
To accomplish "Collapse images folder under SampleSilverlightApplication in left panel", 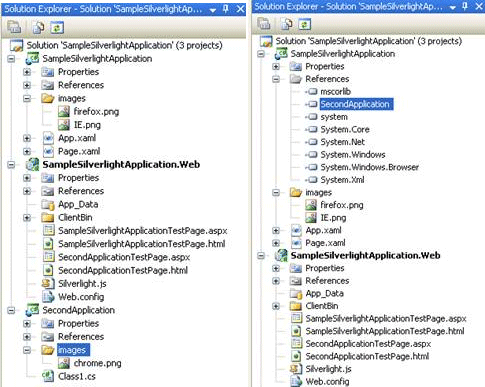I will click(27, 98).
